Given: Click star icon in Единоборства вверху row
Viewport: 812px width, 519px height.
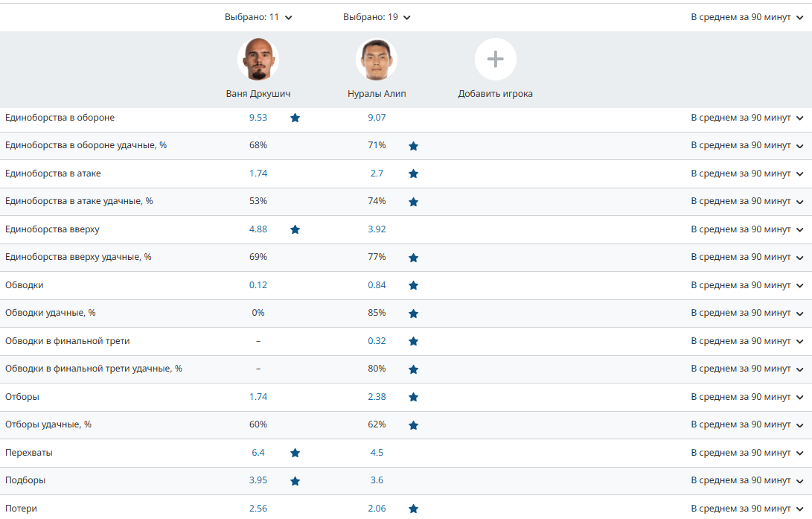Looking at the screenshot, I should [295, 229].
